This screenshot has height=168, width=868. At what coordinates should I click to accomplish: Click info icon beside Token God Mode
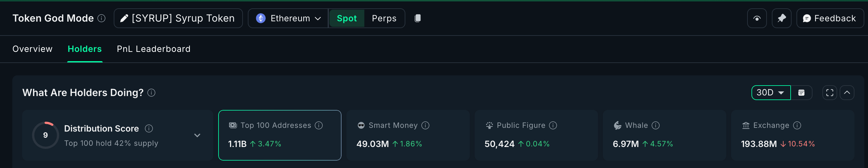pos(101,18)
